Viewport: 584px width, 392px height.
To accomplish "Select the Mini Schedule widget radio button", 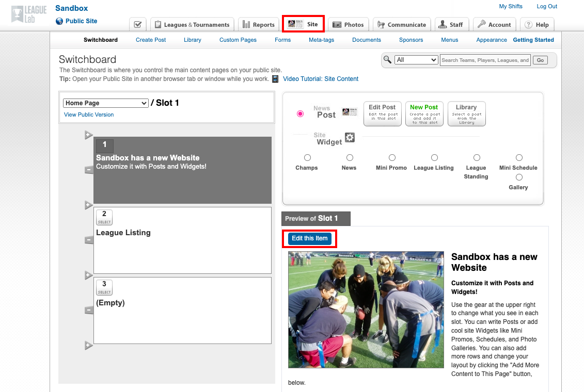I will pyautogui.click(x=519, y=158).
